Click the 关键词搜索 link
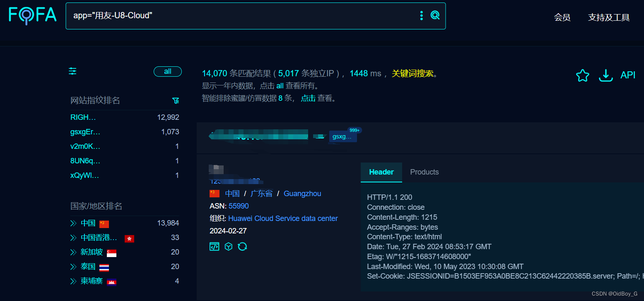Viewport: 644px width, 301px height. pos(412,73)
